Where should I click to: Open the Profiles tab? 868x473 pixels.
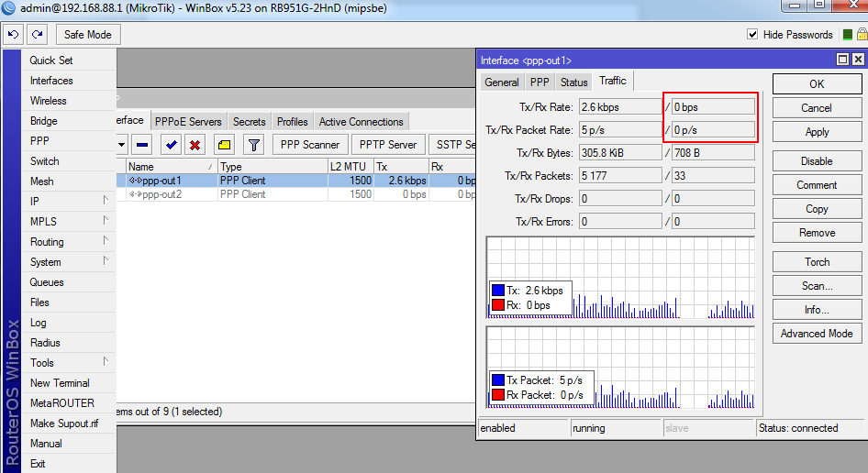coord(293,122)
